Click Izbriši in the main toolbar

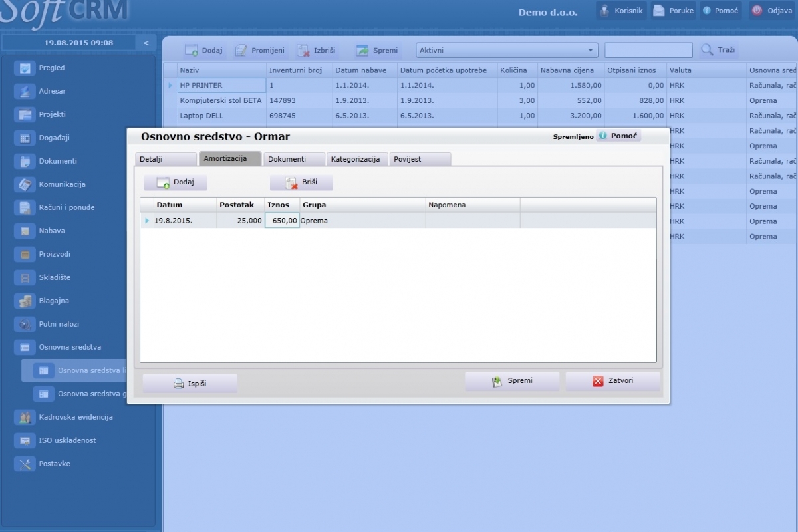317,50
